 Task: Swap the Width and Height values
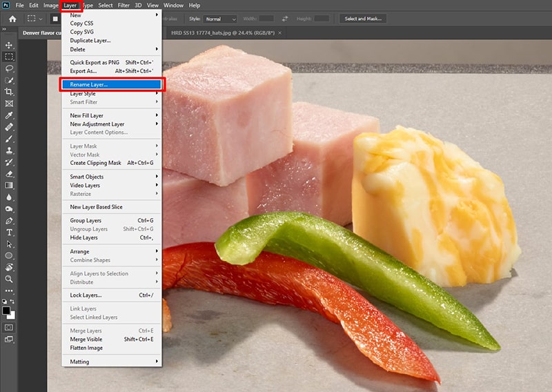click(x=285, y=19)
